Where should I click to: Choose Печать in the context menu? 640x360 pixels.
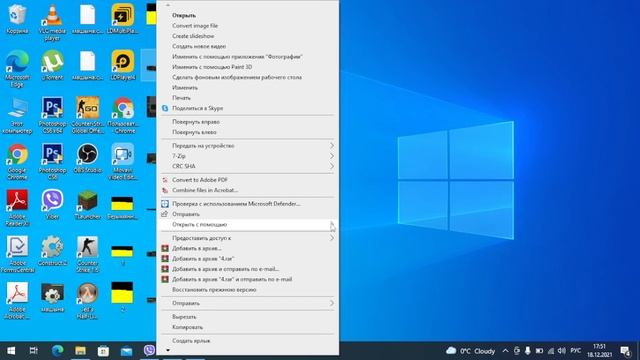248,98
